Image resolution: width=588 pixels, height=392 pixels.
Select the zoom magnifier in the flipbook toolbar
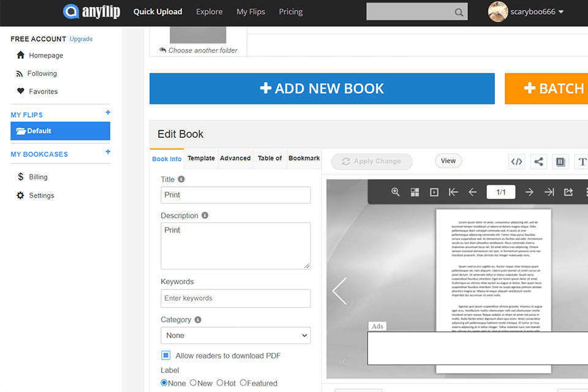click(x=395, y=192)
